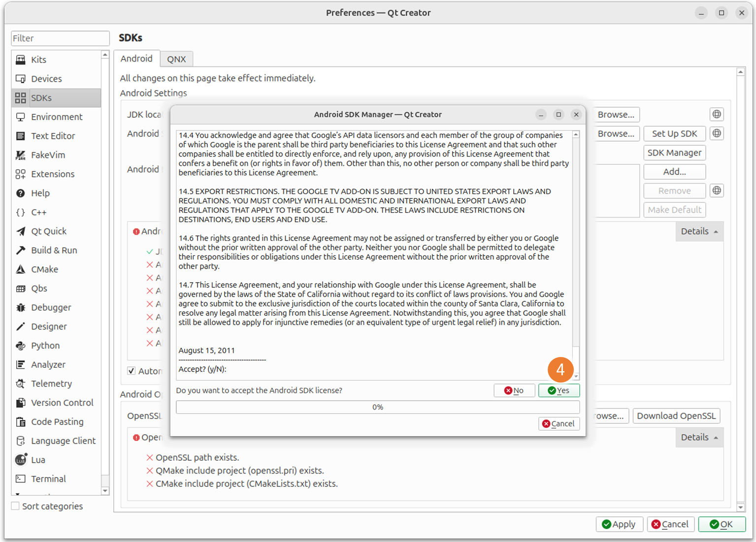This screenshot has width=756, height=542.
Task: Open the Analyzer category icon
Action: 21,365
